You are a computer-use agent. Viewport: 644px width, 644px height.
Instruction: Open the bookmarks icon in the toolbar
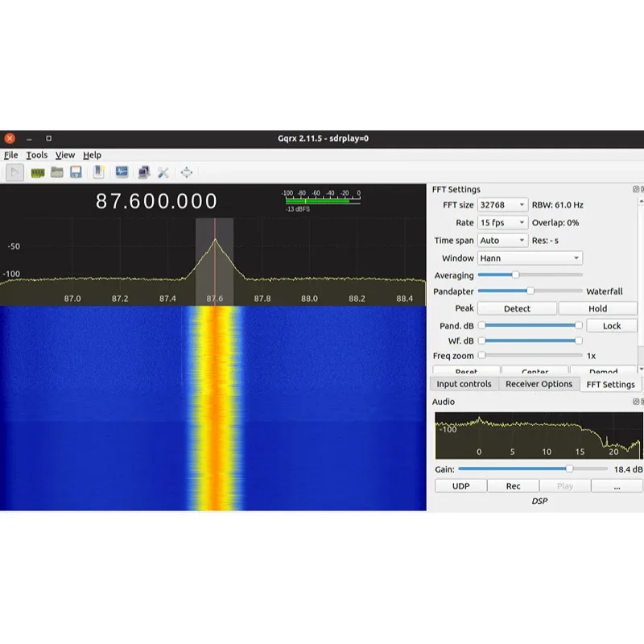pos(98,171)
